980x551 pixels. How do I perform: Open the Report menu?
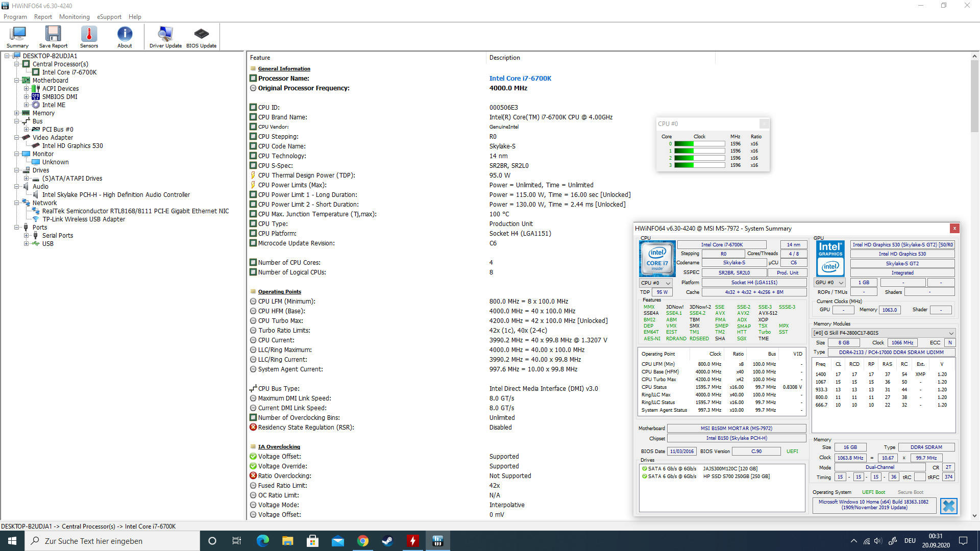pyautogui.click(x=43, y=16)
